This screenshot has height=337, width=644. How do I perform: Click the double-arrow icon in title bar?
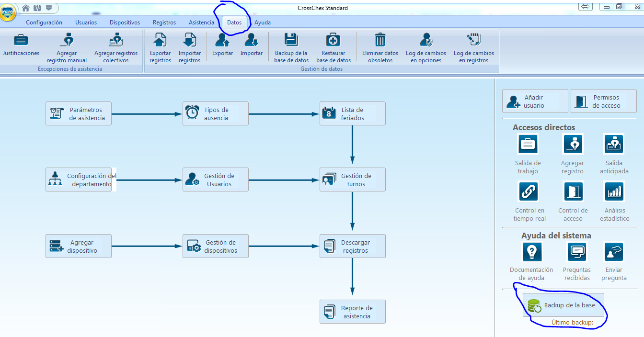tap(585, 7)
